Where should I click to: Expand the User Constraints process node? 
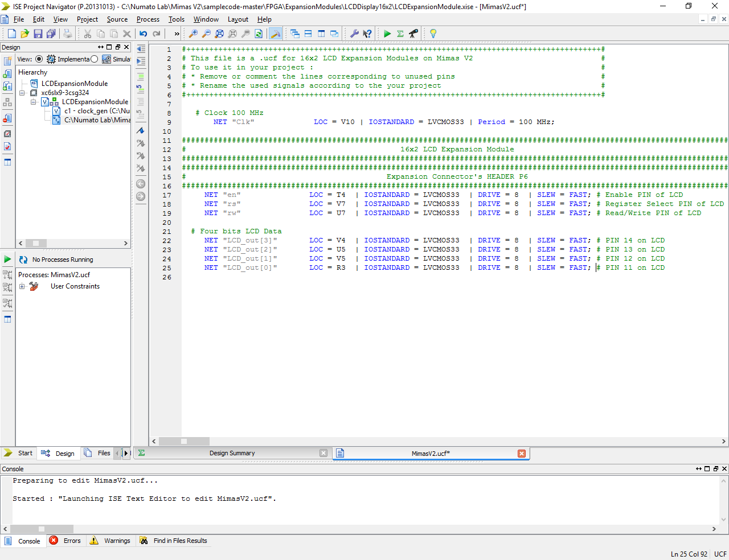coord(22,286)
